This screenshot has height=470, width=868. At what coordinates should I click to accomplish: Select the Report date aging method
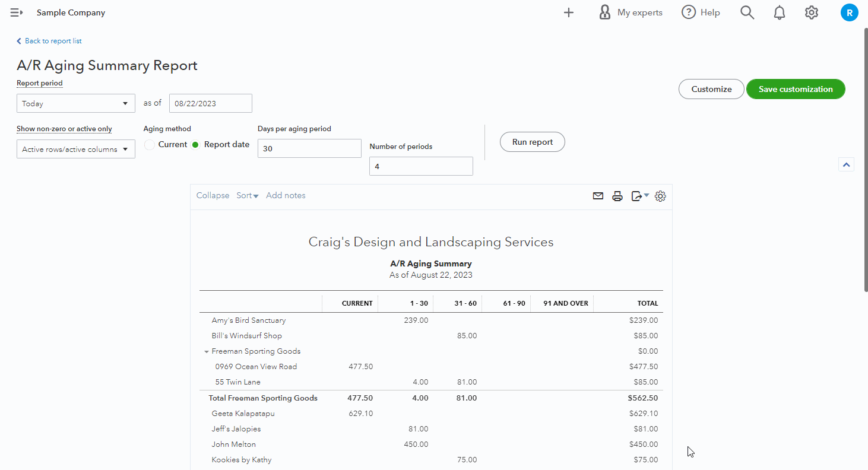195,145
